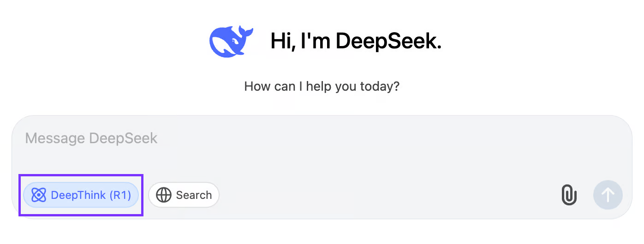Screen dimensions: 644x244
Task: Click the paperclip attach file icon
Action: pyautogui.click(x=569, y=195)
